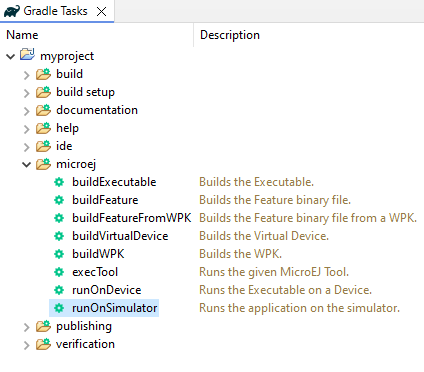Screen dimensions: 424x372
Task: Click the buildExecutable task gear icon
Action: click(59, 182)
